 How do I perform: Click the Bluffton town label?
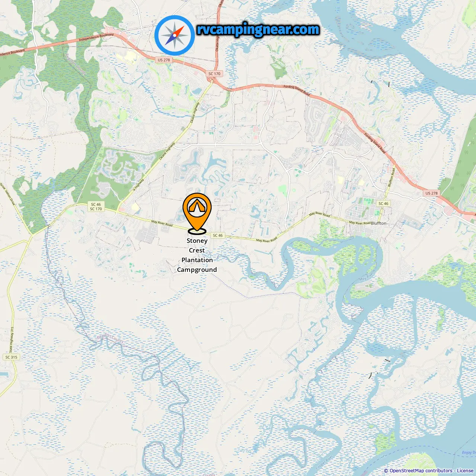point(379,223)
